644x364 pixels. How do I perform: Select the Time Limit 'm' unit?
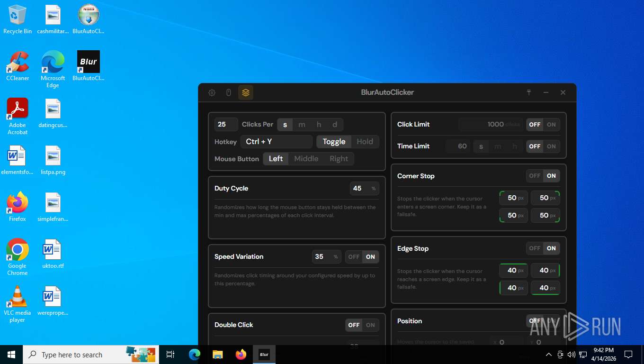498,146
